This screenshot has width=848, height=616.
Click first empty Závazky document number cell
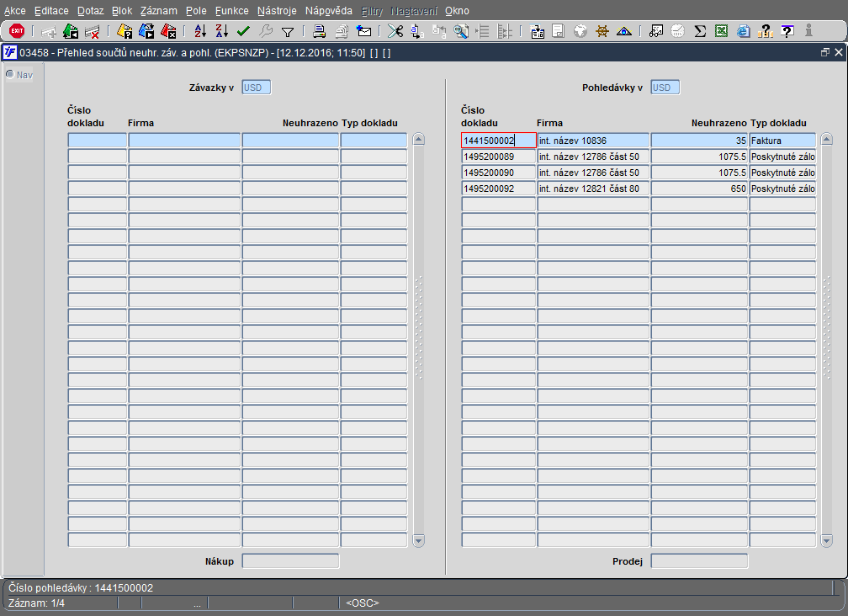click(98, 141)
